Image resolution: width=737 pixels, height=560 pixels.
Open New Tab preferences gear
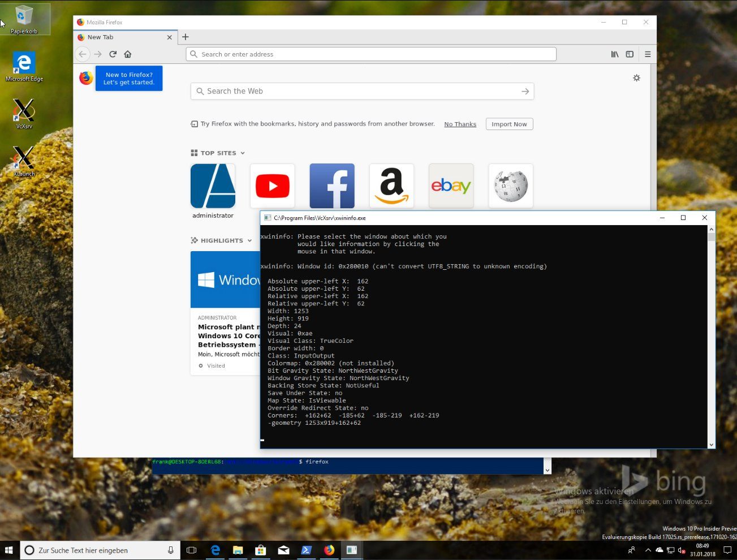pos(636,78)
